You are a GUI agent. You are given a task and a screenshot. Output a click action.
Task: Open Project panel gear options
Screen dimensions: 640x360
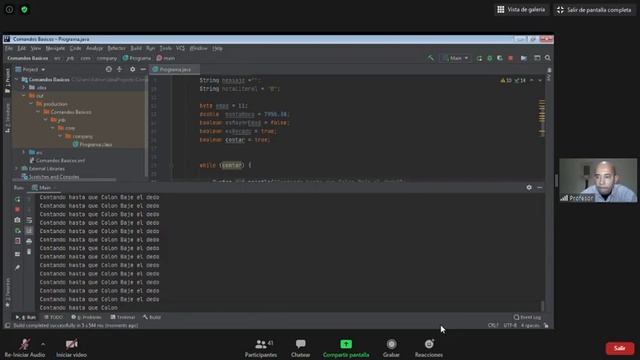[132, 69]
